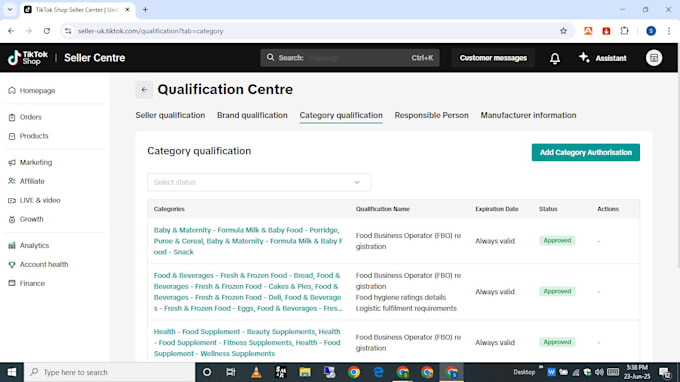Close the Seller Center browser tab

tap(128, 10)
